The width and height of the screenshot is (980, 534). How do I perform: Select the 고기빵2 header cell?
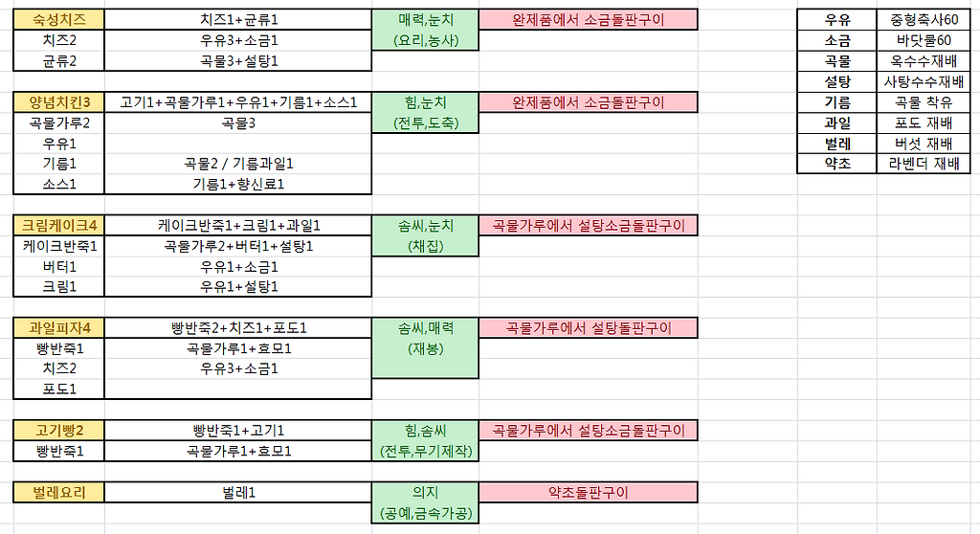pyautogui.click(x=59, y=431)
